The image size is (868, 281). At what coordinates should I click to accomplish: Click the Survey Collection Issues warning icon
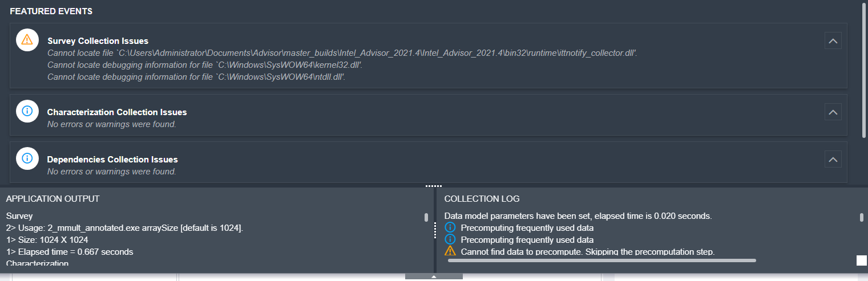[27, 40]
